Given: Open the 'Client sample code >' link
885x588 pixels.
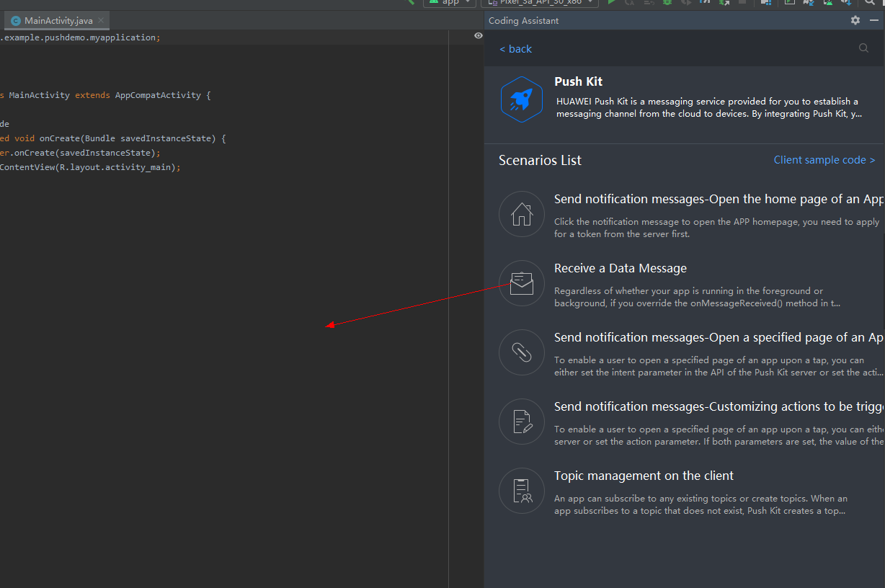Looking at the screenshot, I should click(x=824, y=160).
